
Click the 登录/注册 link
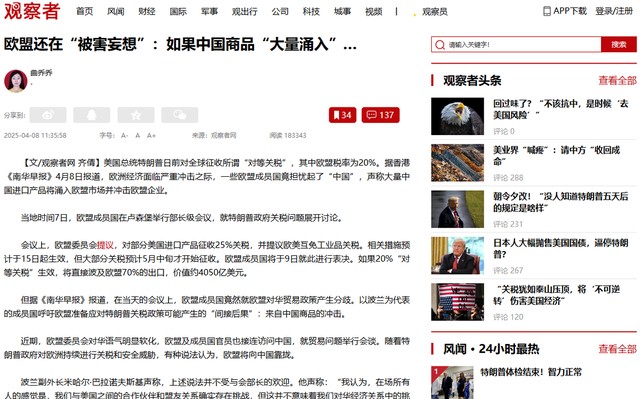(x=614, y=11)
